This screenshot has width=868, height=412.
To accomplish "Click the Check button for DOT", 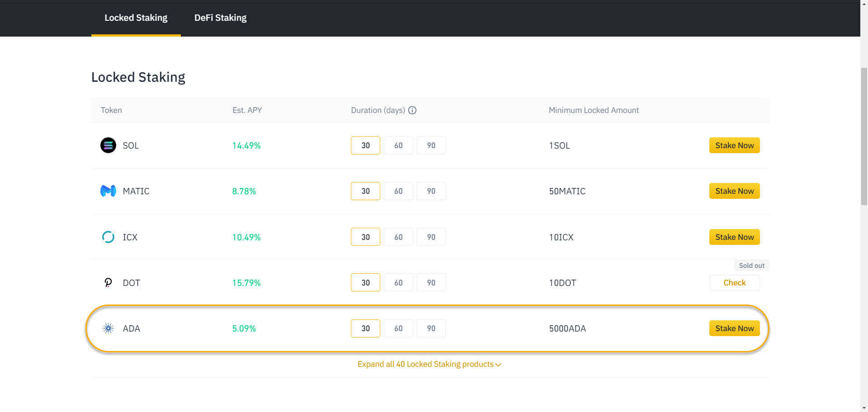I will (734, 283).
